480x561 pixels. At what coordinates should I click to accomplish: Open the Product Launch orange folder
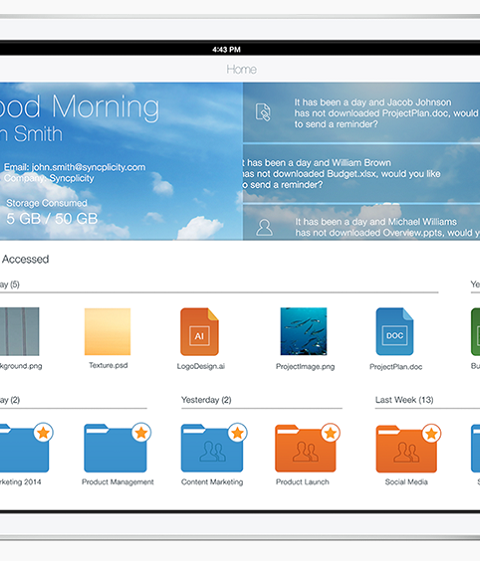click(305, 448)
